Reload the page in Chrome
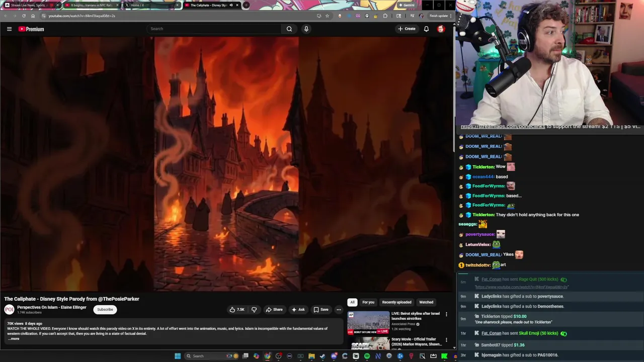 click(24, 16)
